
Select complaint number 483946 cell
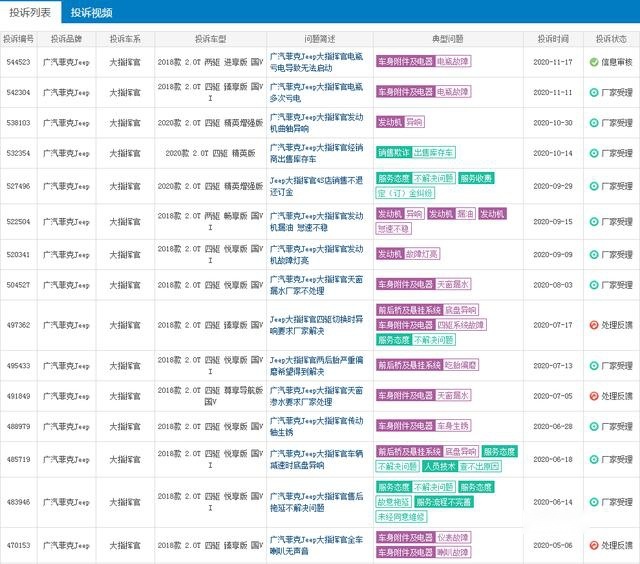(18, 502)
